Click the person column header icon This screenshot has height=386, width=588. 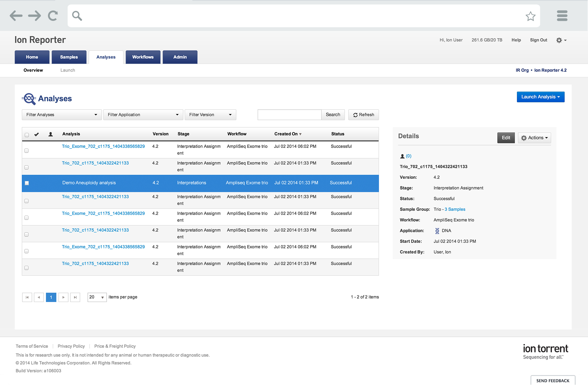[51, 134]
